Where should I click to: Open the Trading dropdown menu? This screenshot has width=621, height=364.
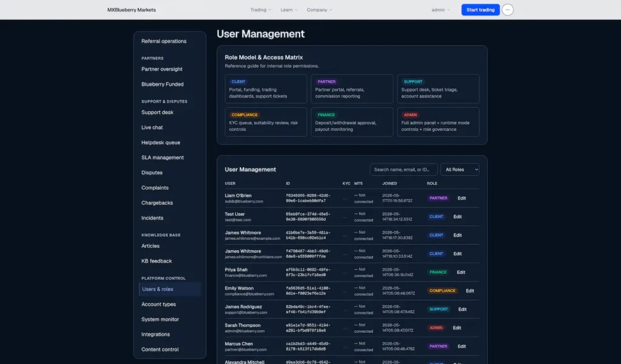click(x=261, y=10)
